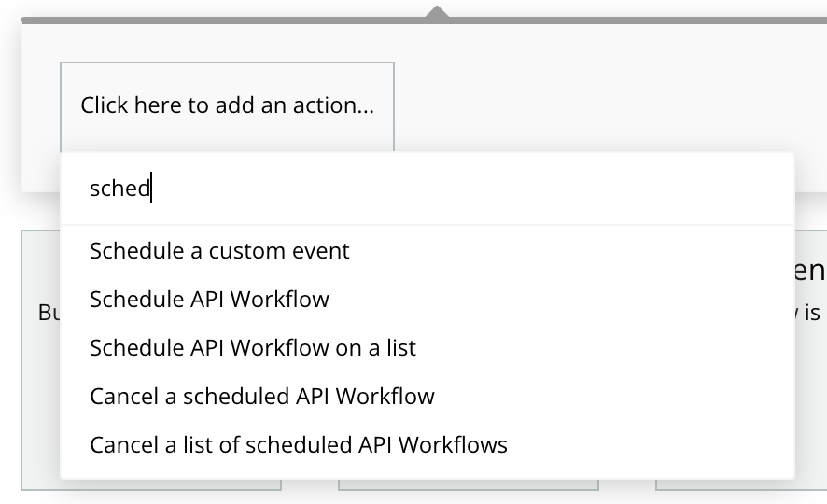The width and height of the screenshot is (827, 504).
Task: Place cursor after 'sched' in the search box
Action: coord(152,189)
